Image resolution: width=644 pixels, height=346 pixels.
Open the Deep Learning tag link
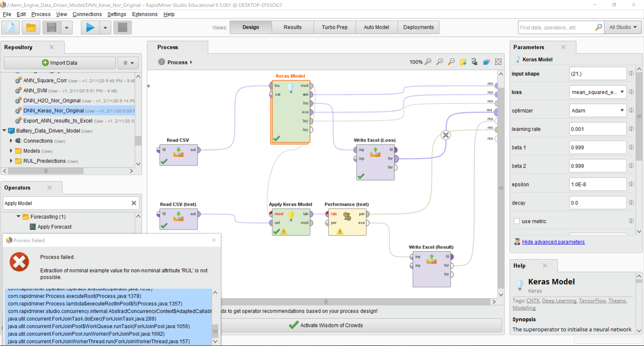[x=559, y=301]
